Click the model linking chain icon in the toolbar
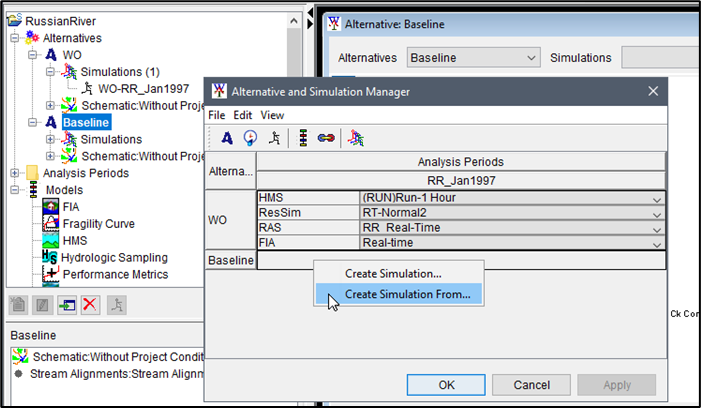 point(326,138)
